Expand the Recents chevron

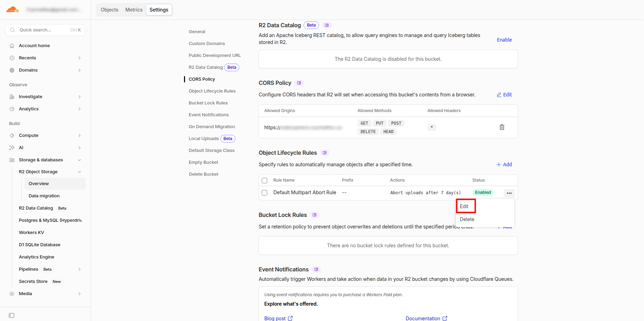[x=79, y=58]
